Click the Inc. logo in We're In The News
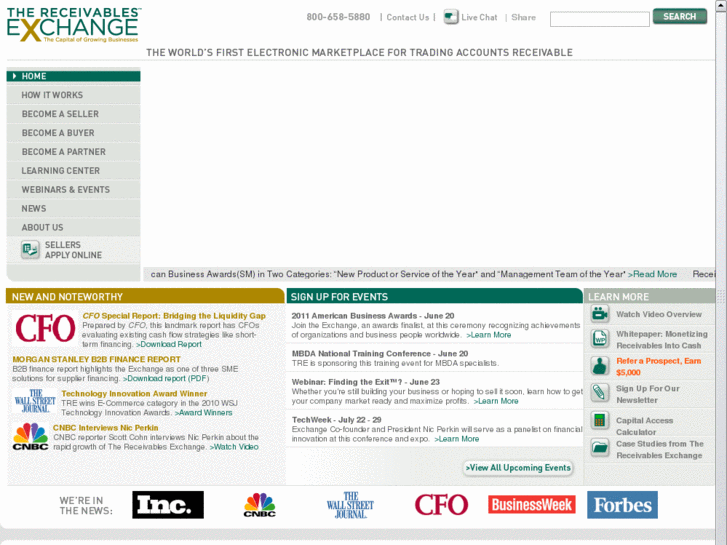This screenshot has height=545, width=727. [x=168, y=505]
